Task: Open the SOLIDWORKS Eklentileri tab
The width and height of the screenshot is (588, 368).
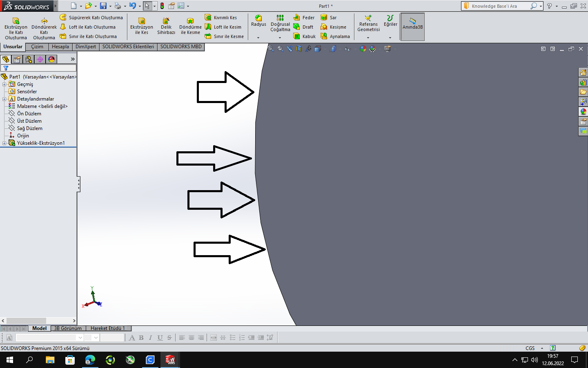Action: [x=128, y=47]
